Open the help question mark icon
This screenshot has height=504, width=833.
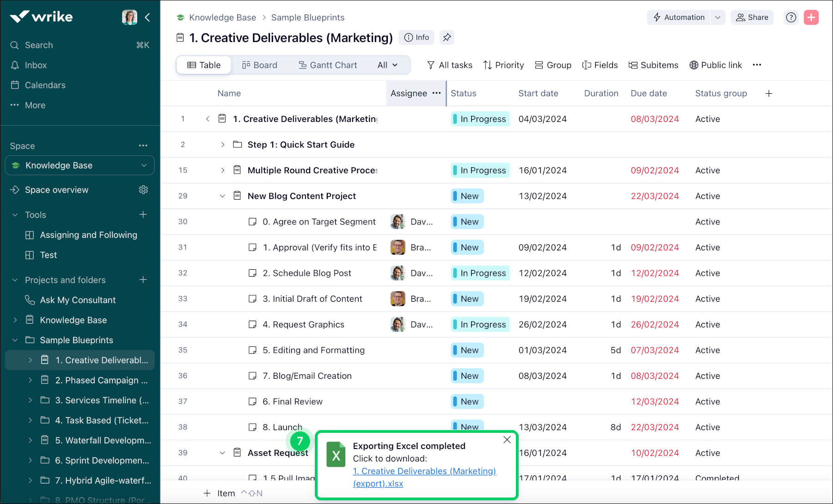click(791, 18)
